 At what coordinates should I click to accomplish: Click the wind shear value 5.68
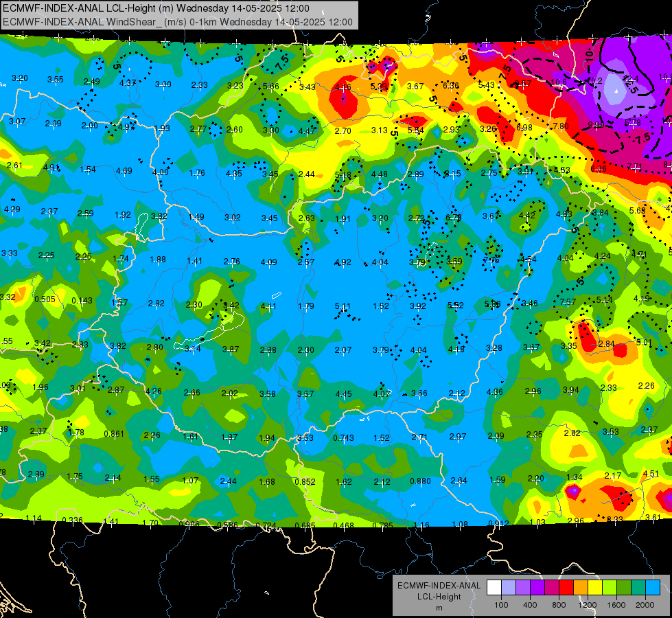(637, 211)
